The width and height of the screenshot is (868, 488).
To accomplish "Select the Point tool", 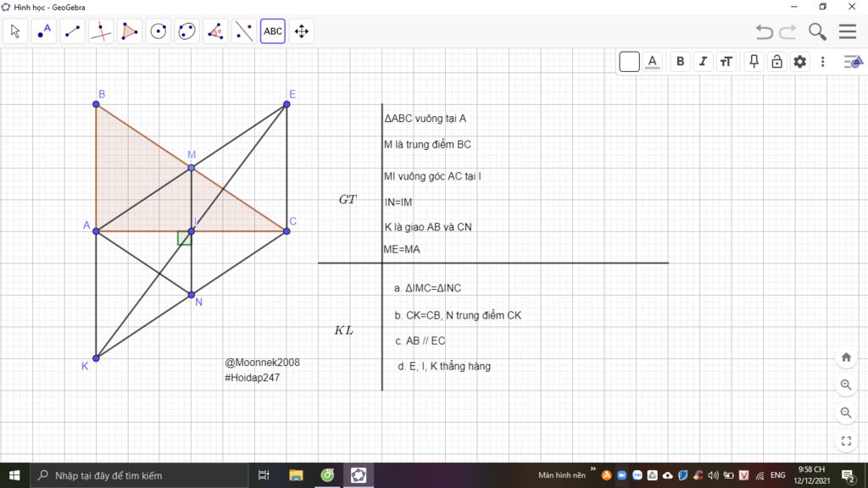I will click(x=44, y=31).
